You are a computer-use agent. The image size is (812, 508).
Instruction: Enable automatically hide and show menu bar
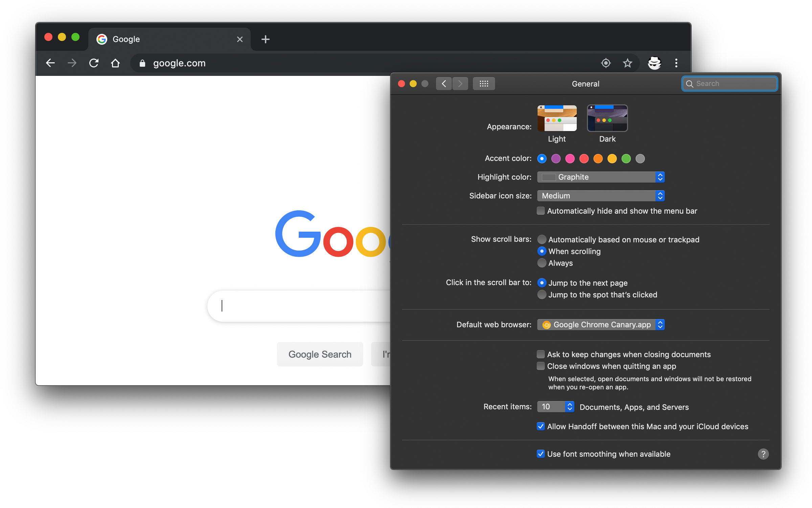pyautogui.click(x=541, y=211)
